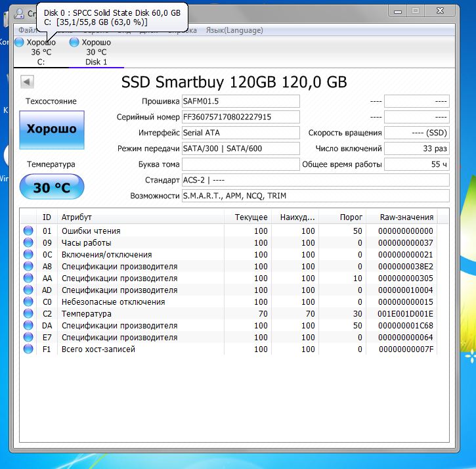Image resolution: width=476 pixels, height=469 pixels.
Task: Click the Интерфейс field Serial ATA
Action: pos(241,133)
